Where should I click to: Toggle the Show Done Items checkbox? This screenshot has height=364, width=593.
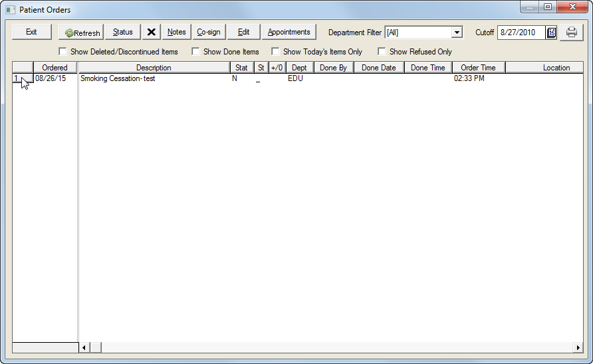pyautogui.click(x=196, y=52)
